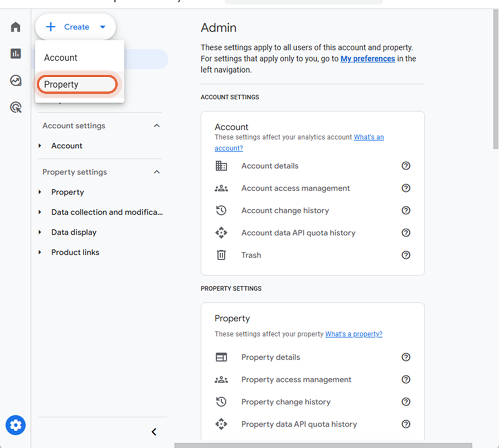Expand the Product links arrow
Image resolution: width=499 pixels, height=448 pixels.
(40, 252)
